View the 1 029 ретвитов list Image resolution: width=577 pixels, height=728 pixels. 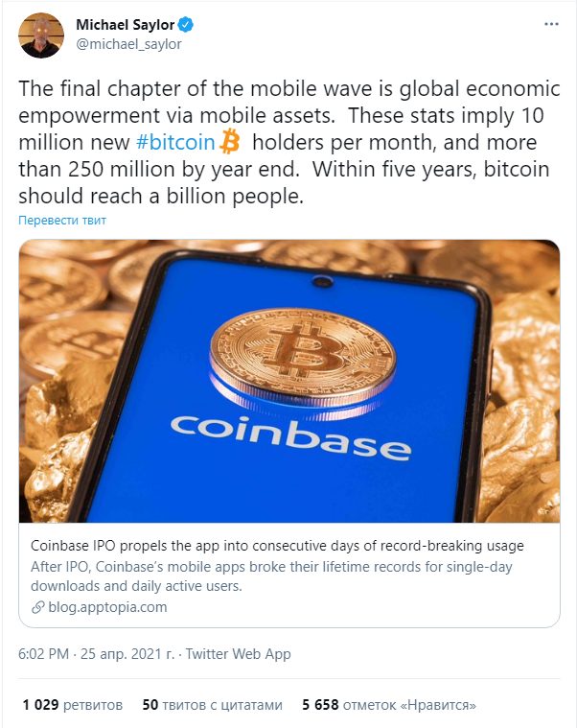coord(72,705)
